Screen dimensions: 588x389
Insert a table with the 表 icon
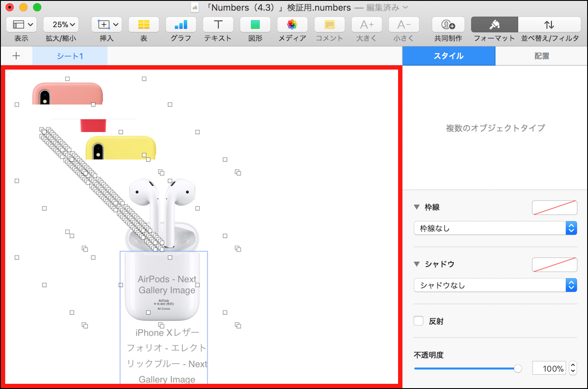[x=144, y=25]
